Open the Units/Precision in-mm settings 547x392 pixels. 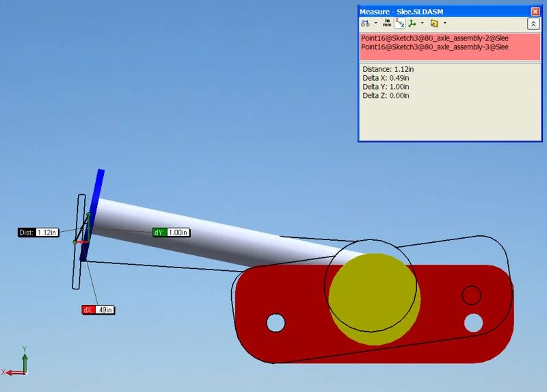387,23
